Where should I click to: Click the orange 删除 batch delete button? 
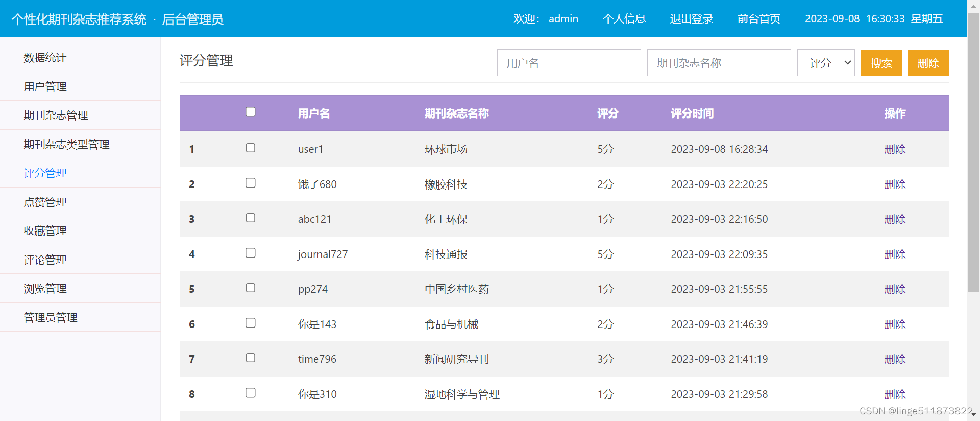point(928,63)
